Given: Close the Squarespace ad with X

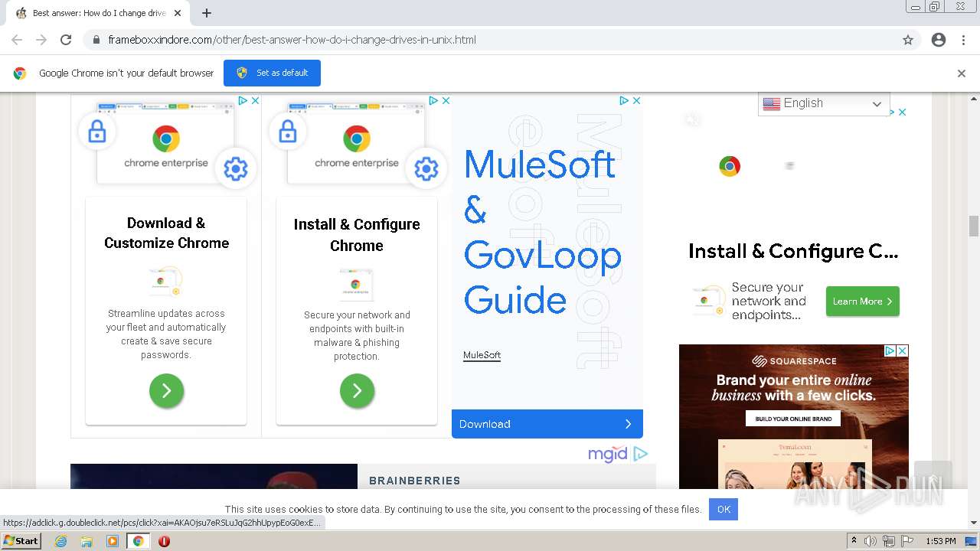Looking at the screenshot, I should click(x=902, y=350).
